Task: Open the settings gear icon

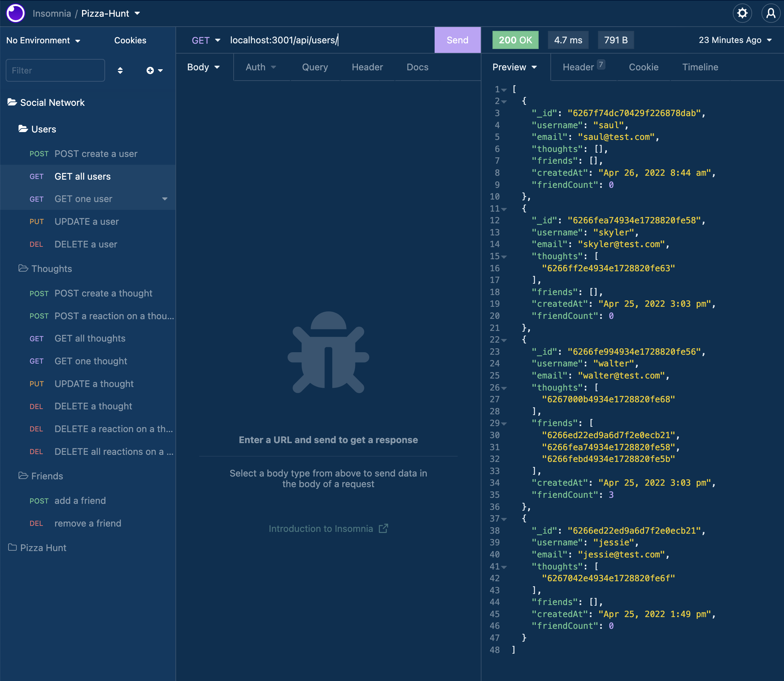Action: [742, 13]
